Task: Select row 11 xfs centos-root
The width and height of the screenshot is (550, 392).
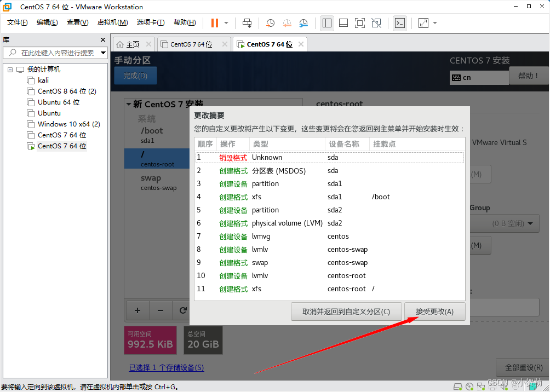Action: 330,289
